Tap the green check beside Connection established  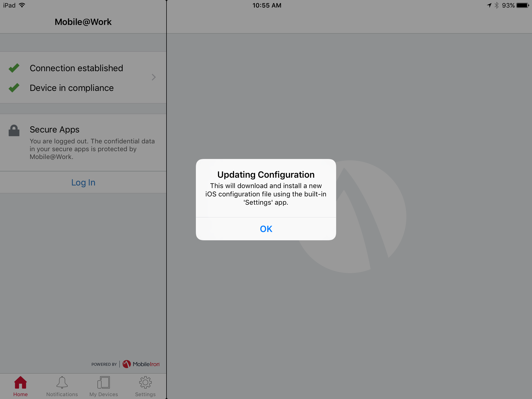(14, 68)
